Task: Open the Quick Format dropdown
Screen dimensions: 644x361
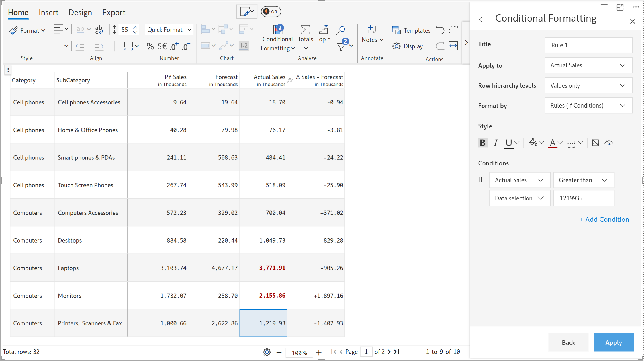Action: click(x=169, y=30)
